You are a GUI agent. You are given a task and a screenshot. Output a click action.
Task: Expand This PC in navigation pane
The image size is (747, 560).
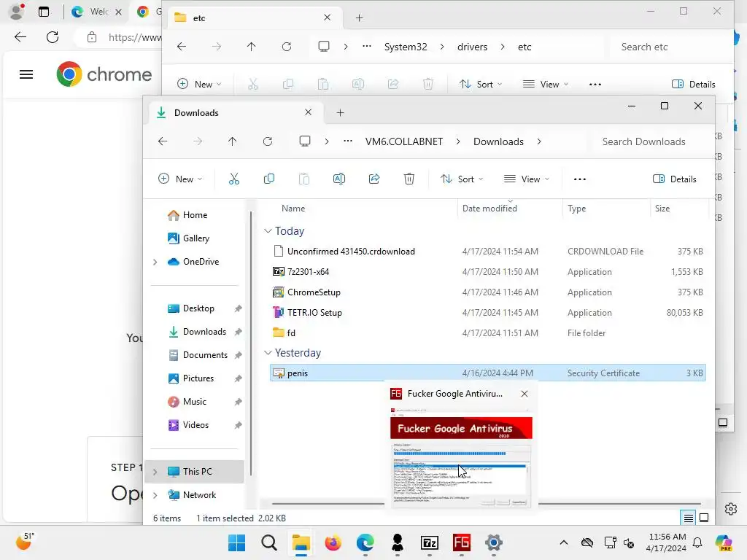pos(155,472)
